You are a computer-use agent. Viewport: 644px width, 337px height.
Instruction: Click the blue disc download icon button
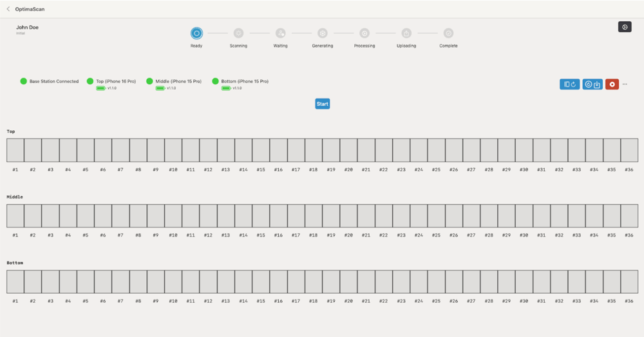coord(592,84)
